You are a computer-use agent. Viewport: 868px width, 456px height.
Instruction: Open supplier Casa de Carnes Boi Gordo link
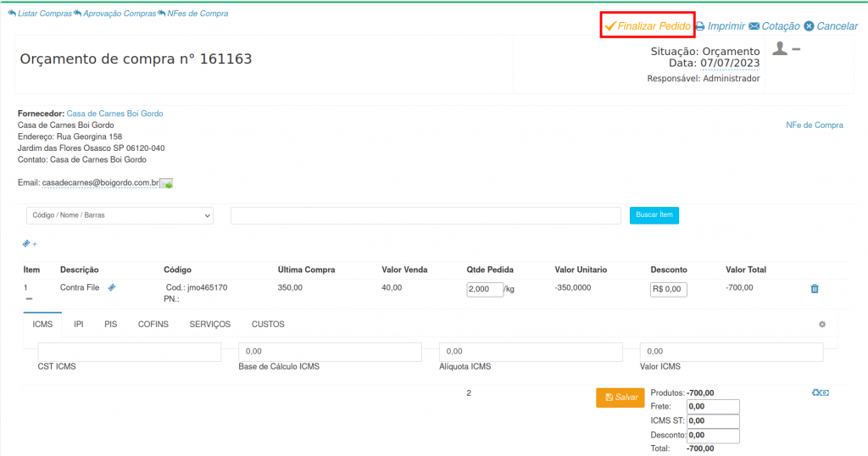coord(114,114)
